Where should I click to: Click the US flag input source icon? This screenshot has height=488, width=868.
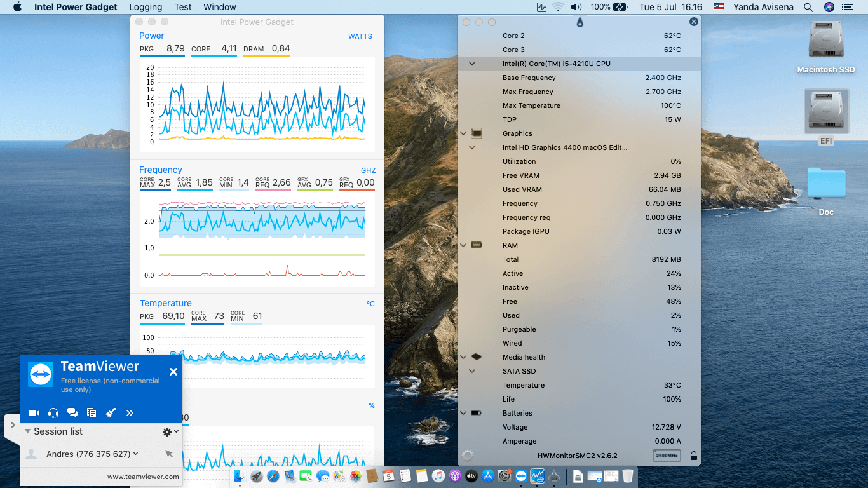[x=719, y=7]
